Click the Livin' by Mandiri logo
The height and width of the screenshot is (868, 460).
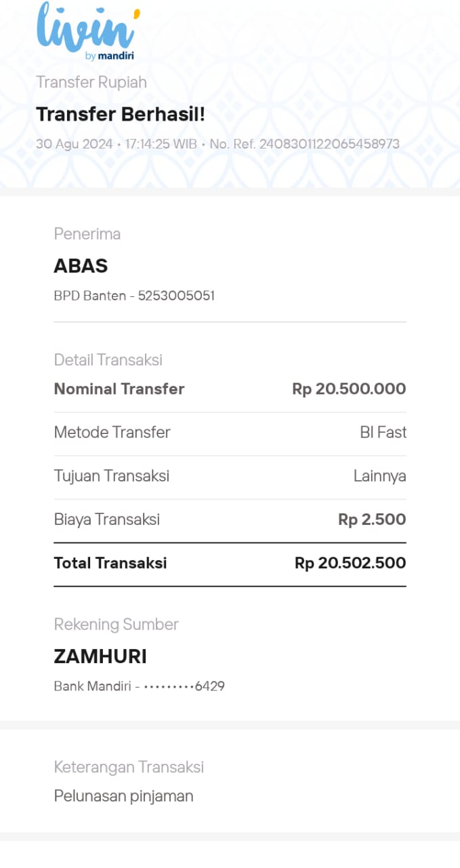88,32
